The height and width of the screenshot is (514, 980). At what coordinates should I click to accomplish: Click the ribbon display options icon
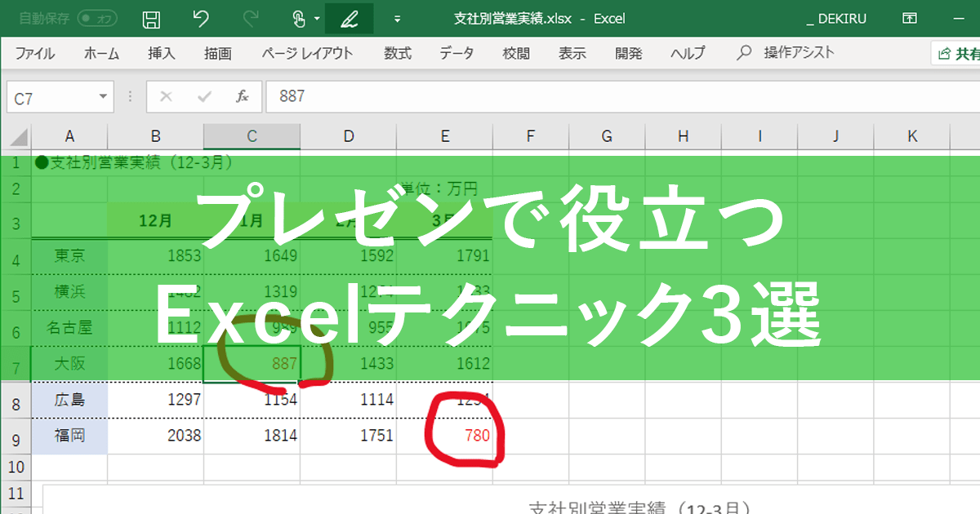909,18
